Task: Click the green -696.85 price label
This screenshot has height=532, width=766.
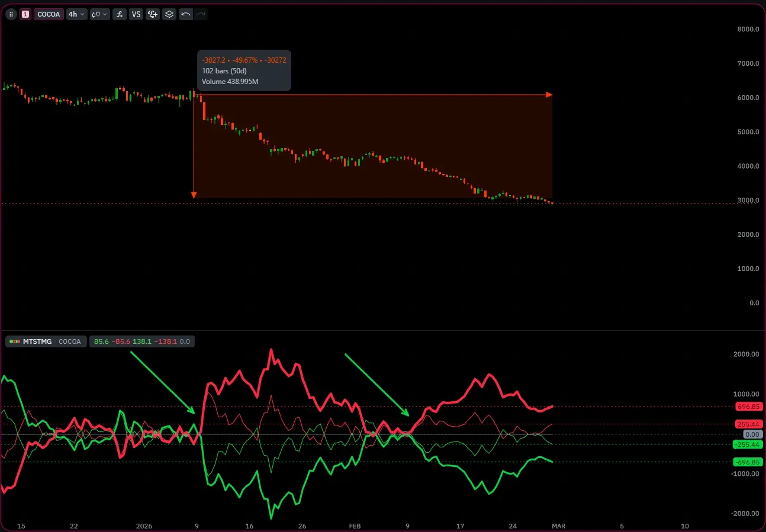Action: (x=748, y=462)
